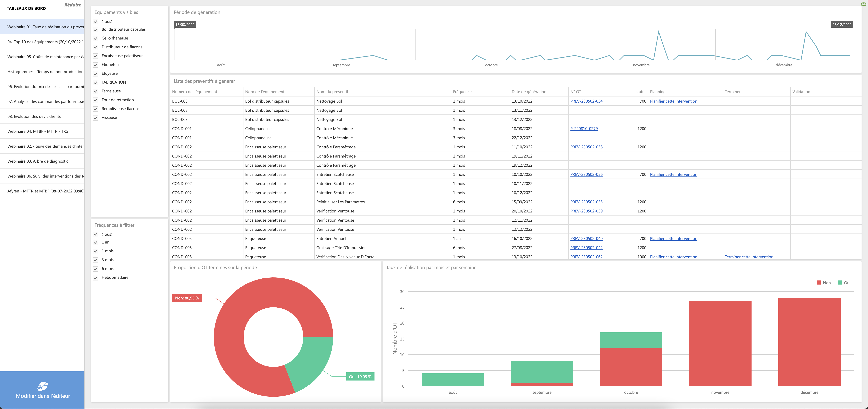Toggle Distributeur de flacons checkbox
Viewport: 868px width, 409px height.
[96, 47]
